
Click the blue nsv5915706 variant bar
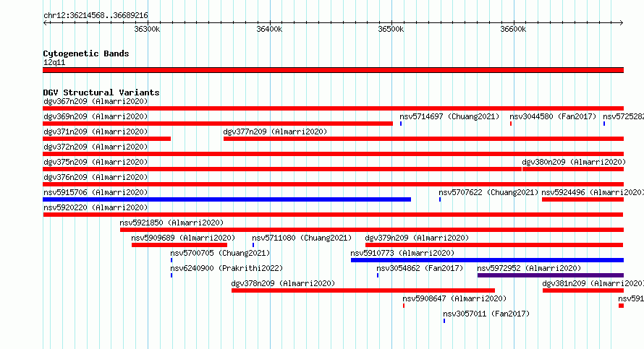pos(226,199)
